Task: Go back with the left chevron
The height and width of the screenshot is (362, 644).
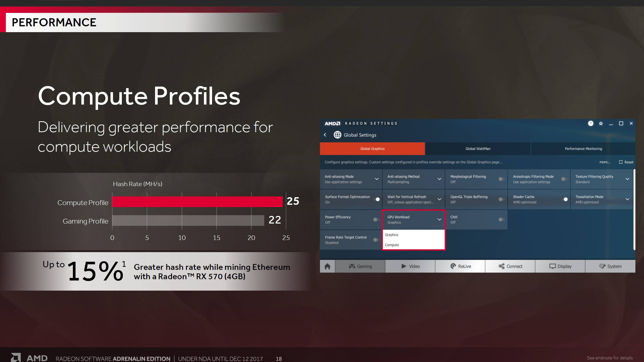Action: pyautogui.click(x=325, y=135)
